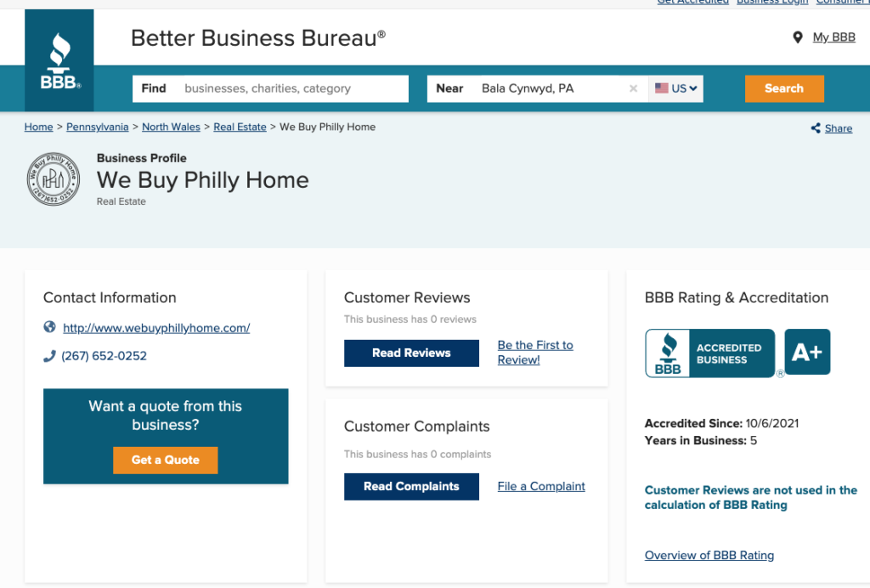The width and height of the screenshot is (870, 588).
Task: Click the phone icon beside (267) 652-0252
Action: coord(49,356)
